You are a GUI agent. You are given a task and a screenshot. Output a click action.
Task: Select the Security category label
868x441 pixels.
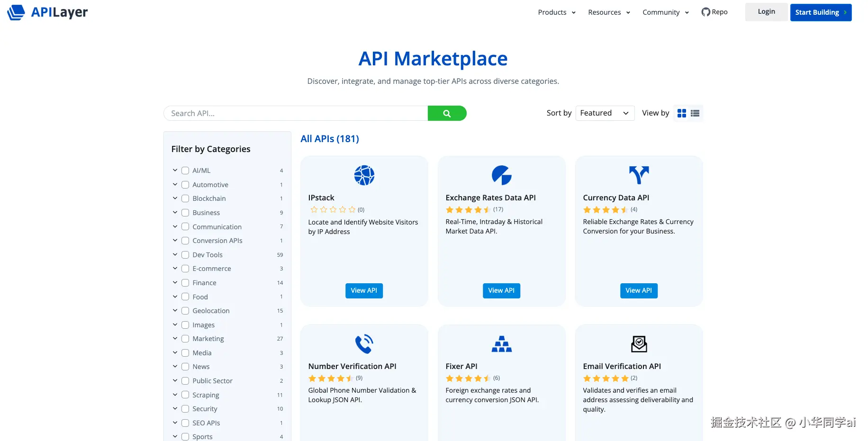(x=205, y=409)
